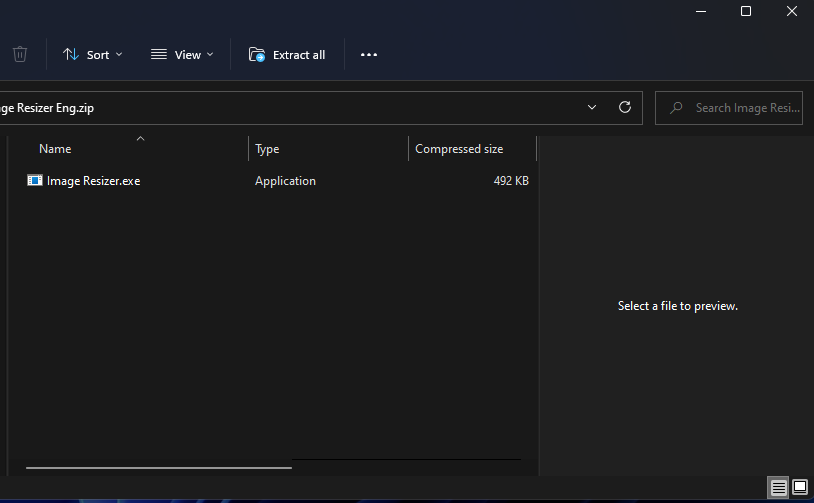Image resolution: width=814 pixels, height=503 pixels.
Task: Maximize the File Explorer window
Action: (x=746, y=11)
